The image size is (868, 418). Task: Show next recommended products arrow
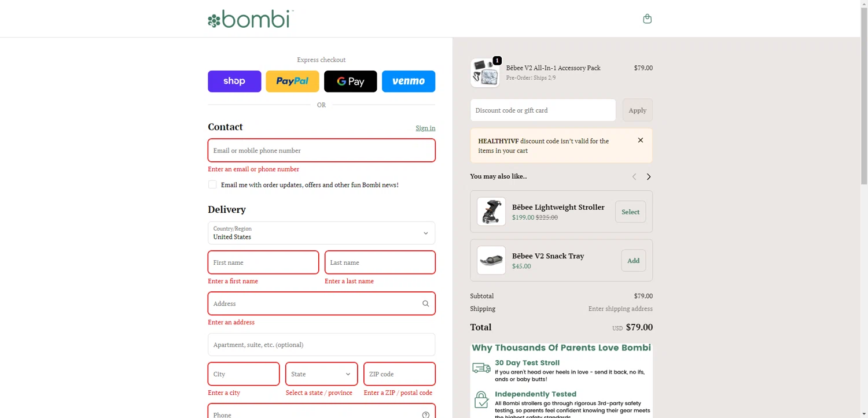point(648,176)
